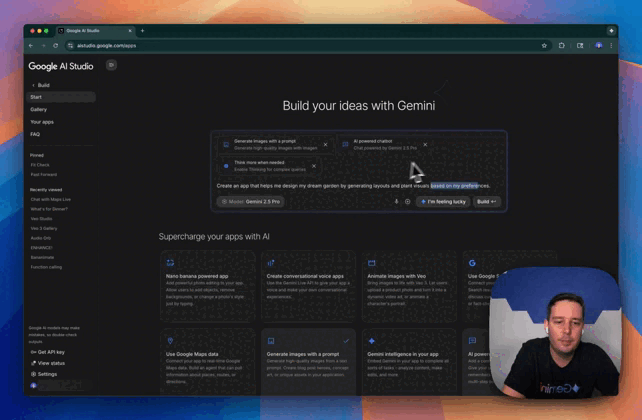The height and width of the screenshot is (420, 642).
Task: Select the Nano banana powered app card
Action: click(x=206, y=285)
